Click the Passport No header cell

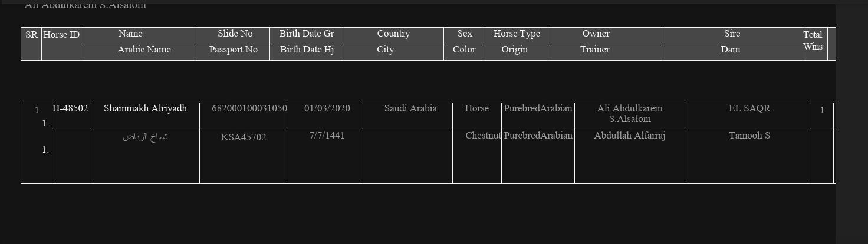click(233, 50)
